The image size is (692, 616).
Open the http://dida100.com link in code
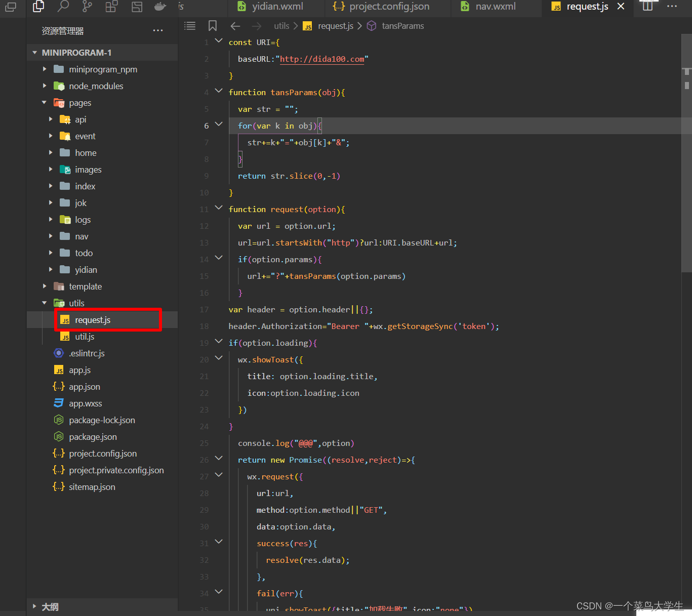point(322,59)
